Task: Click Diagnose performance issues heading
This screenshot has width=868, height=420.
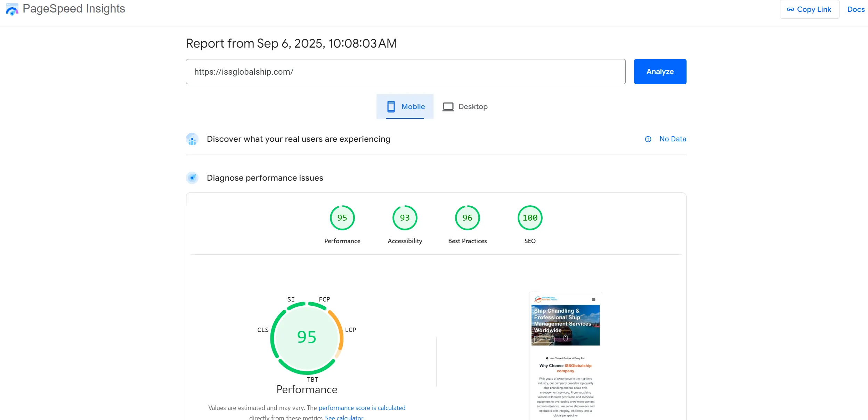Action: [x=265, y=178]
